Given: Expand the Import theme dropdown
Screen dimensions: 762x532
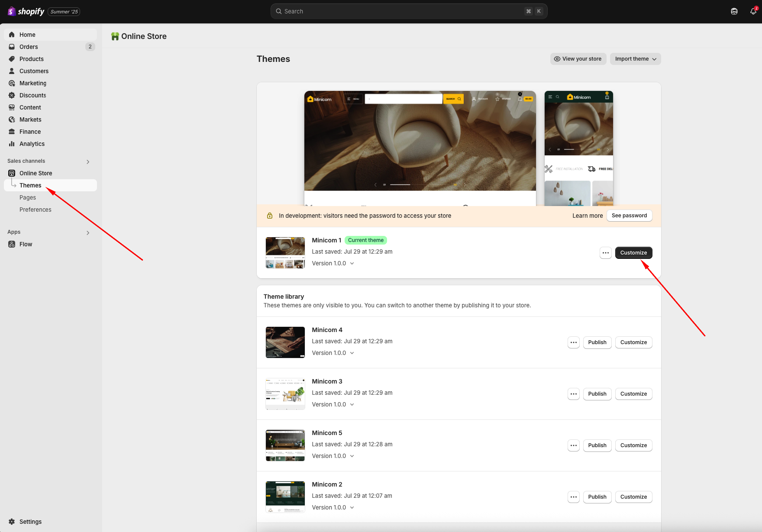Looking at the screenshot, I should (x=635, y=59).
